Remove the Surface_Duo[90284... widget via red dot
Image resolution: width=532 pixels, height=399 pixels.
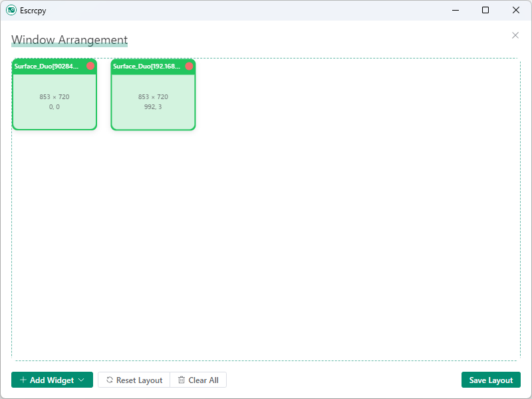(x=90, y=66)
